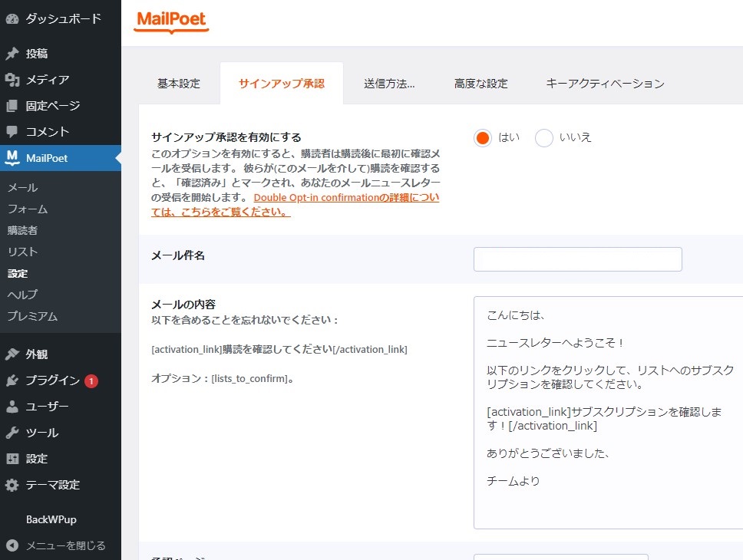Click the プラグイン plug icon
Viewport: 743px width, 560px height.
(12, 380)
